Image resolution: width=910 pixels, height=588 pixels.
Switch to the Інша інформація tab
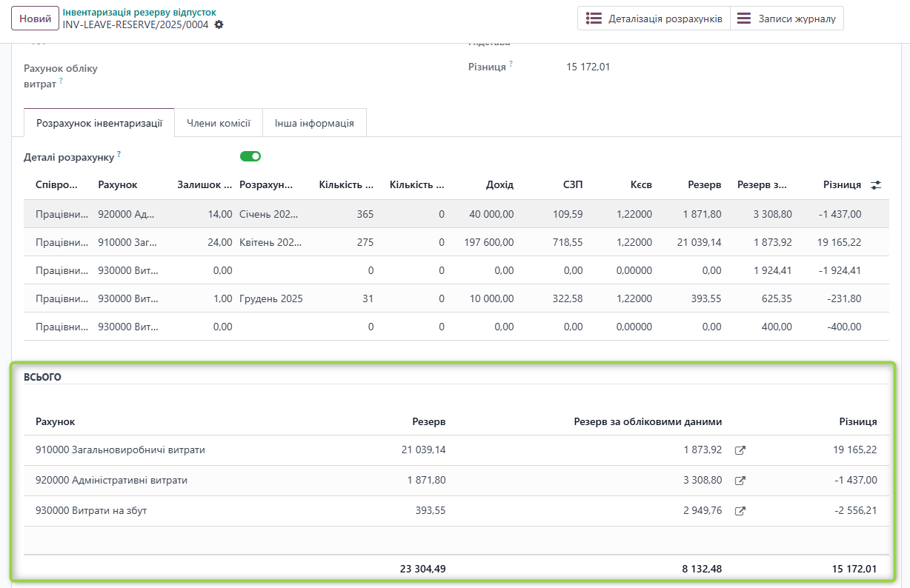pyautogui.click(x=314, y=123)
